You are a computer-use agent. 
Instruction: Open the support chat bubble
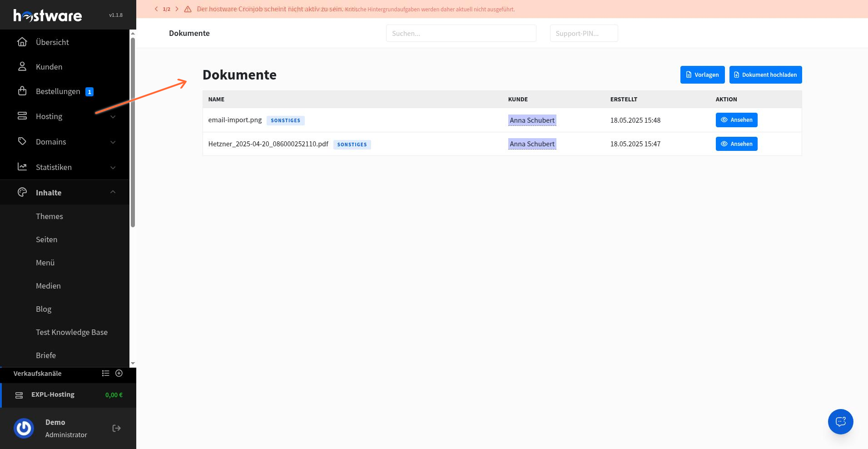[841, 422]
